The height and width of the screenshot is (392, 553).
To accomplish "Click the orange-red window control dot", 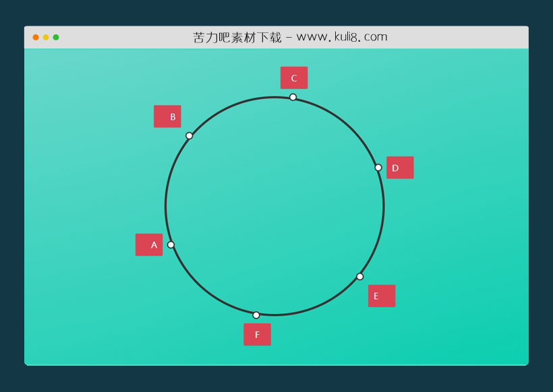I will coord(36,37).
